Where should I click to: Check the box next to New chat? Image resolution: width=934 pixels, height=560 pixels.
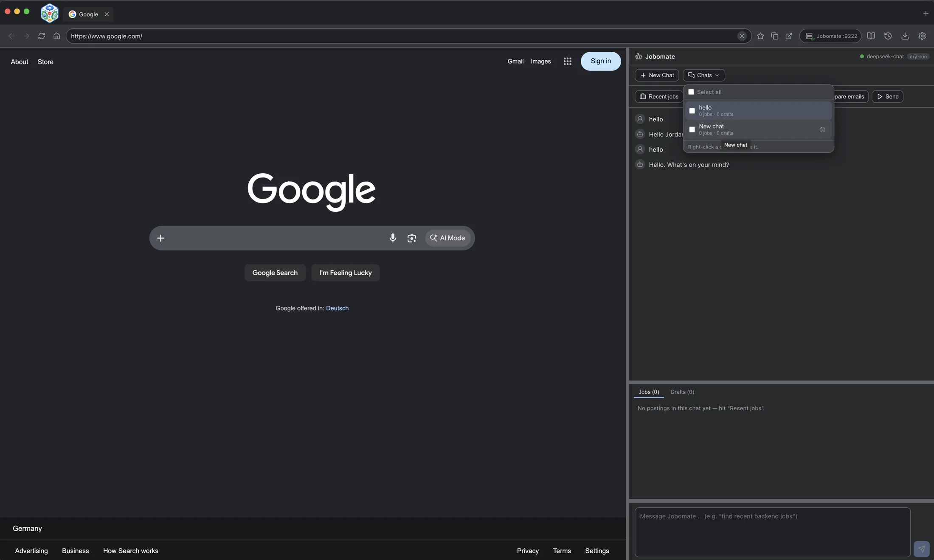coord(692,129)
